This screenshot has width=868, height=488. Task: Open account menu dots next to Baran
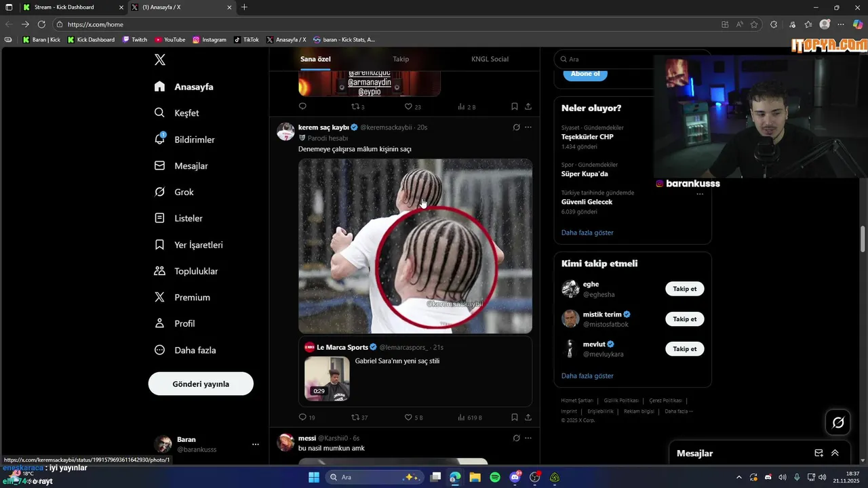(256, 445)
